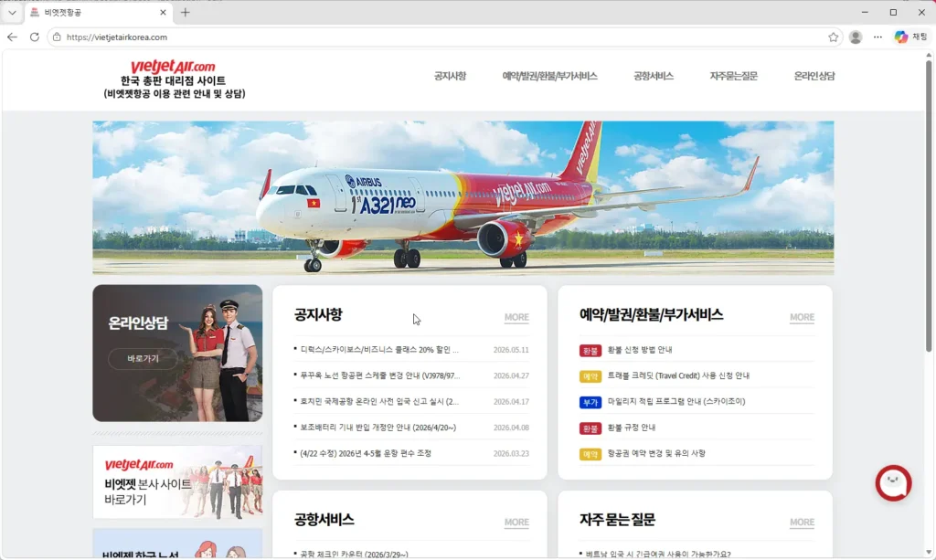Screen dimensions: 936x560
Task: Open the 공항서비스 nav menu
Action: click(654, 76)
